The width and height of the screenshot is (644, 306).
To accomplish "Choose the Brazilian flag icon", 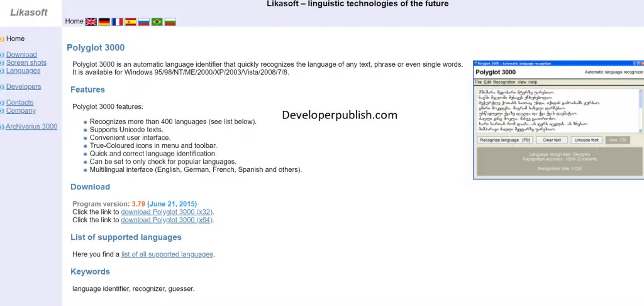I will pyautogui.click(x=157, y=22).
